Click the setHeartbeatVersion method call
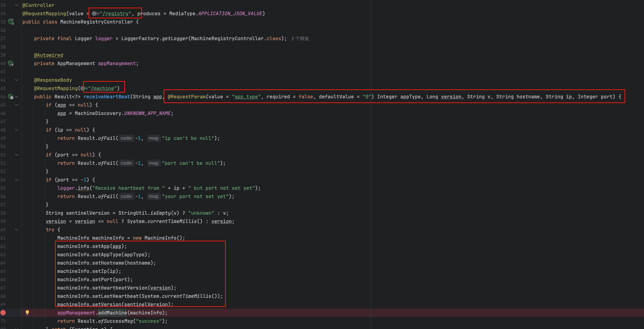The height and width of the screenshot is (329, 644). [120, 288]
